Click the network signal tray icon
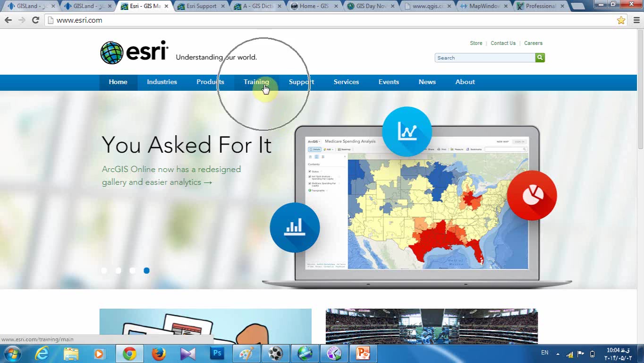644x363 pixels. click(x=569, y=354)
